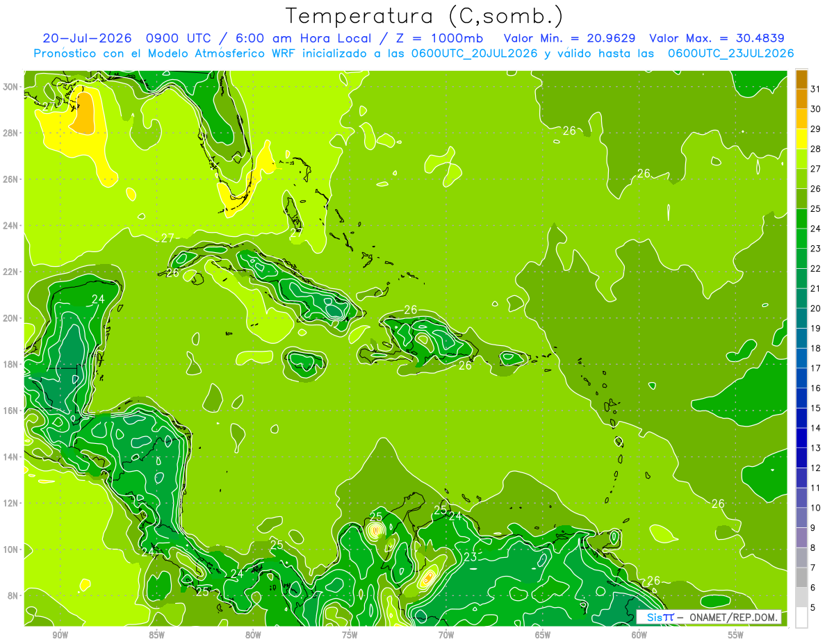
Task: Click the 23 contour label over Venezuela
Action: click(471, 557)
